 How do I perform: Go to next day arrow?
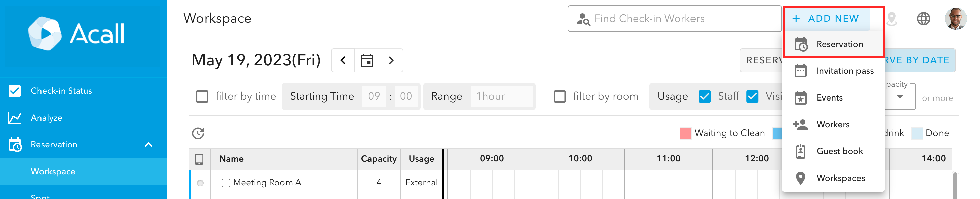391,61
